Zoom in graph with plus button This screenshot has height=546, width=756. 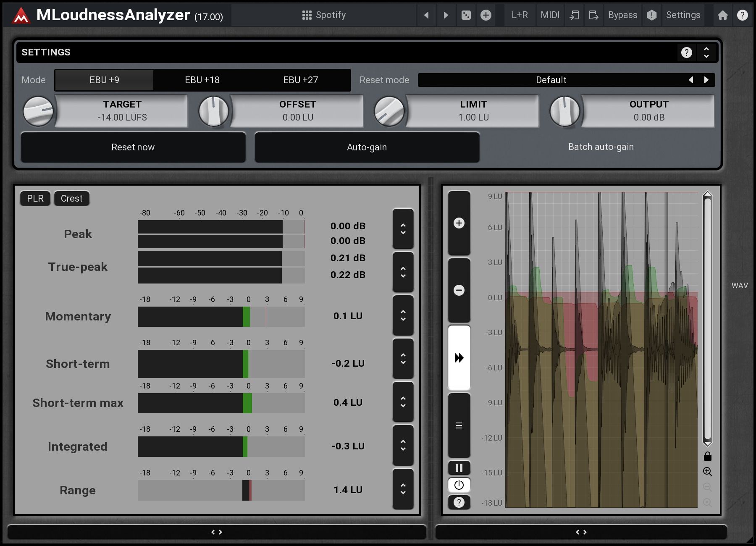pyautogui.click(x=459, y=223)
